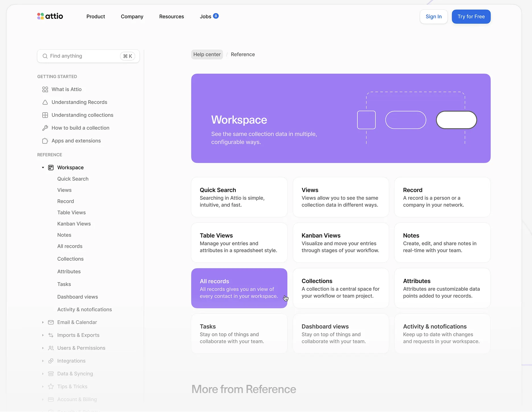
Task: Click the Understanding collections table icon
Action: click(45, 115)
